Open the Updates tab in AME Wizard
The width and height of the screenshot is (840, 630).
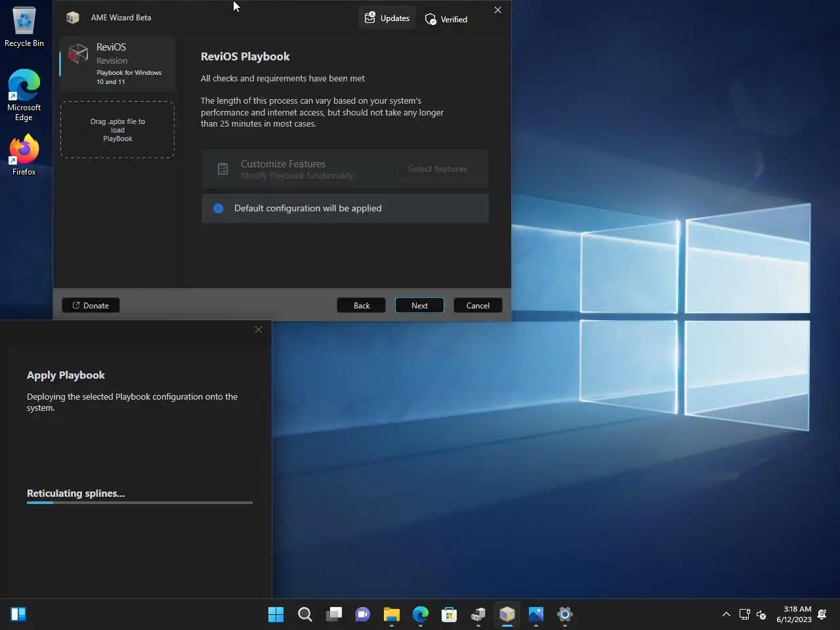[387, 18]
